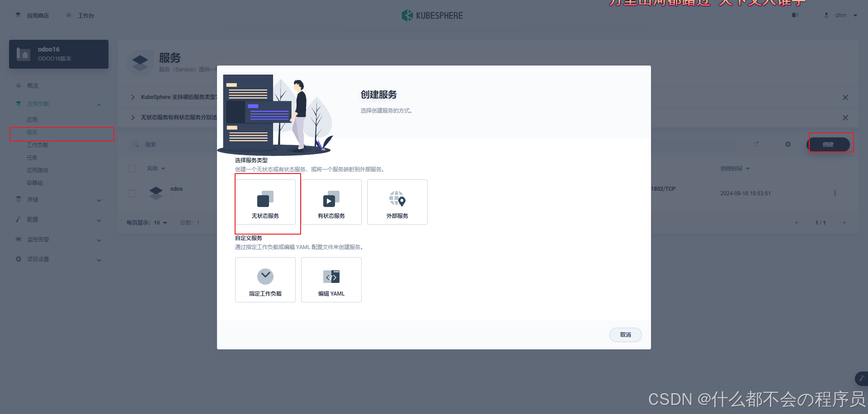This screenshot has height=414, width=868.
Task: Open the Workloads (工作负载) sidebar item
Action: click(38, 145)
